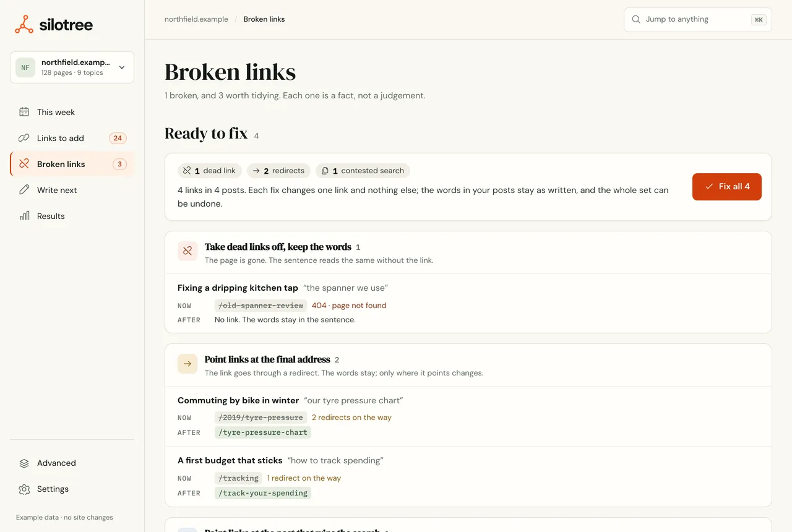Viewport: 792px width, 532px height.
Task: Click the gear icon beside Settings
Action: pos(24,489)
